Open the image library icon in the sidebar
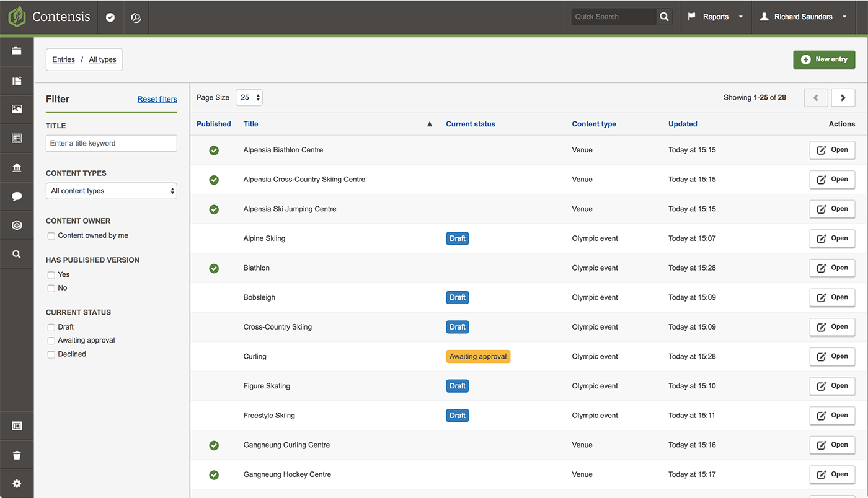This screenshot has height=498, width=868. click(17, 109)
